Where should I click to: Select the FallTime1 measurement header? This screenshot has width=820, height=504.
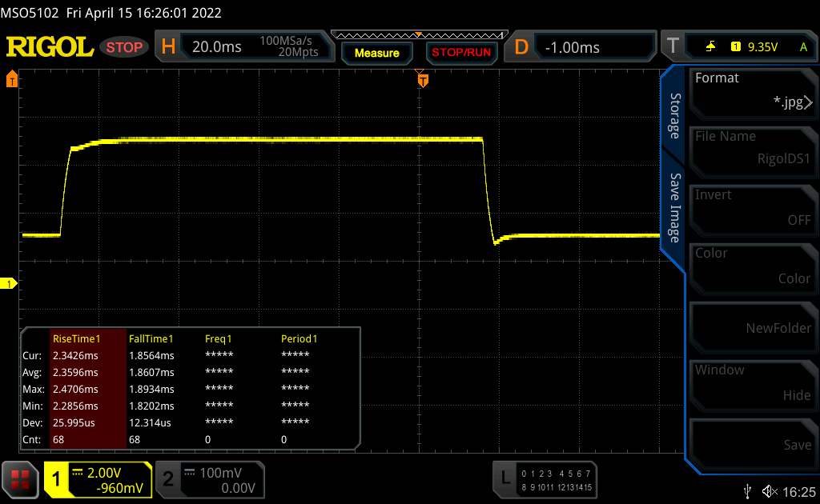pos(151,339)
